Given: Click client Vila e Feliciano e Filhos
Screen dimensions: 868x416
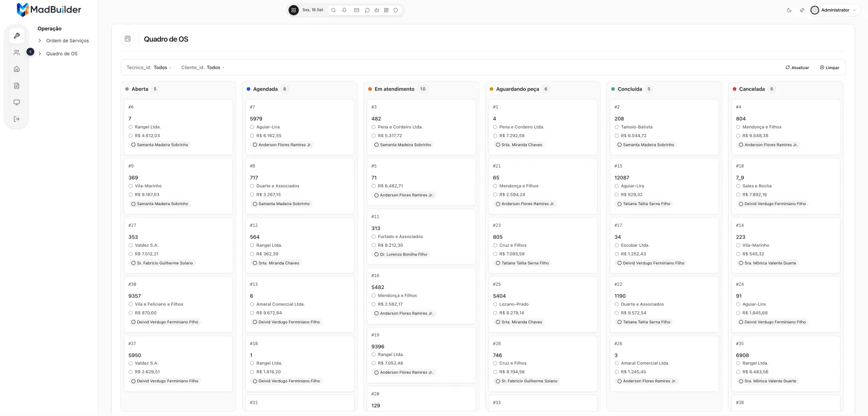Looking at the screenshot, I should pos(159,304).
